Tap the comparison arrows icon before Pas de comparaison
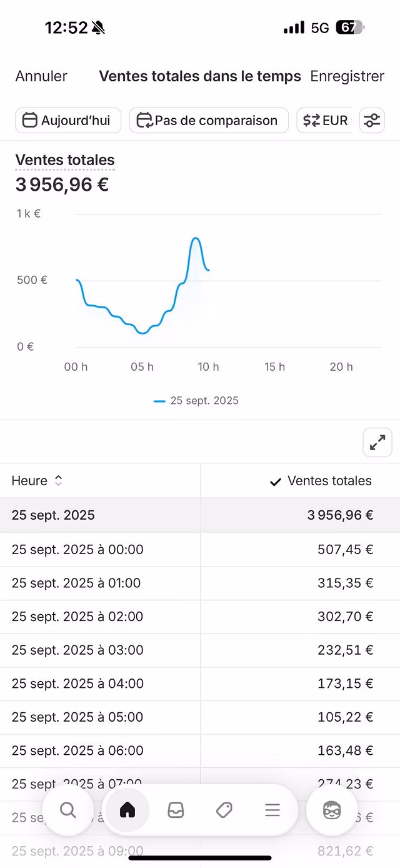 point(144,120)
